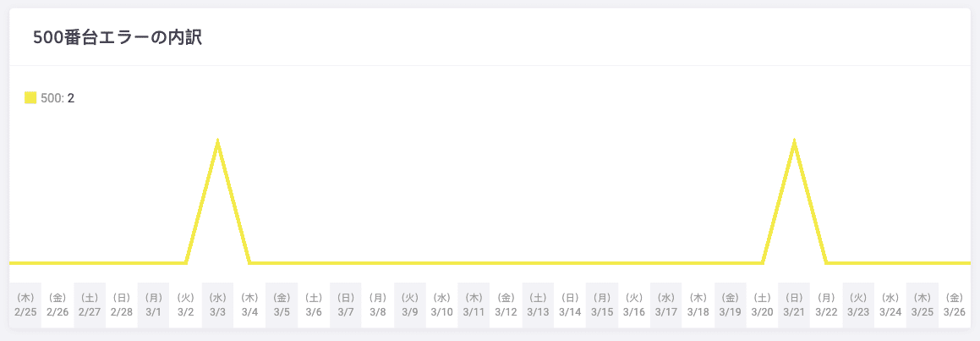Select the 3/21 Sunday date label

point(794,305)
